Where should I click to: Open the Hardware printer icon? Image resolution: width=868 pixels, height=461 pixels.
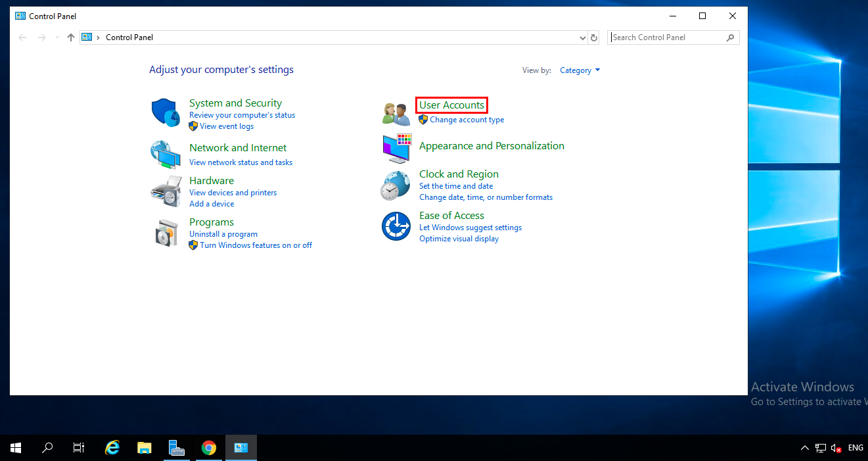(x=166, y=191)
